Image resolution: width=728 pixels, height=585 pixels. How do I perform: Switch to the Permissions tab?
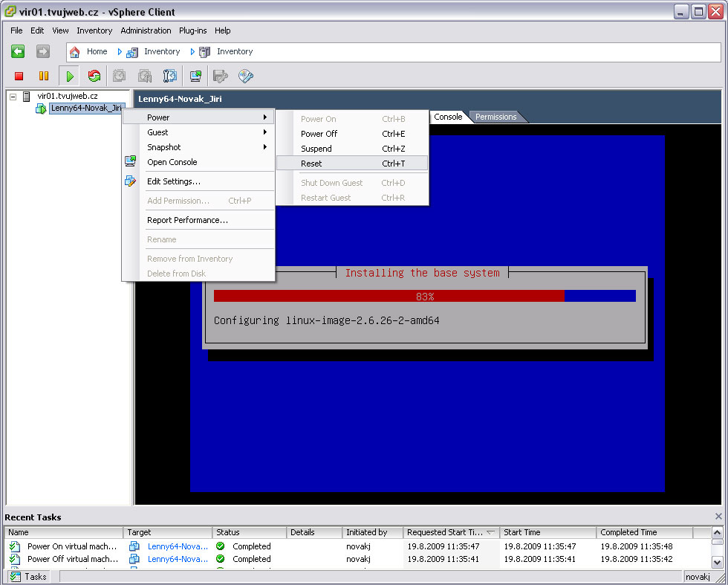point(495,117)
